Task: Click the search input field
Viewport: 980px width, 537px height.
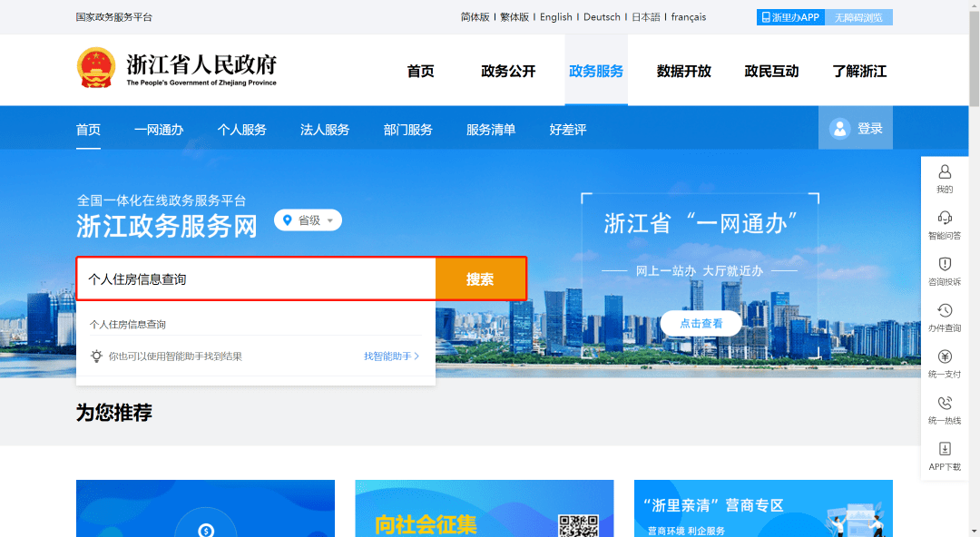Action: pyautogui.click(x=254, y=278)
